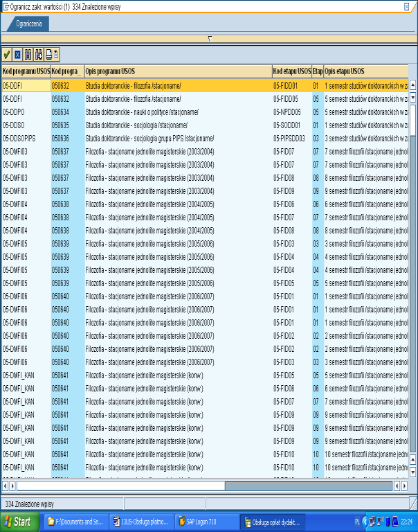Click the right-side left-pointing horizontal scroll arrow

397,486
